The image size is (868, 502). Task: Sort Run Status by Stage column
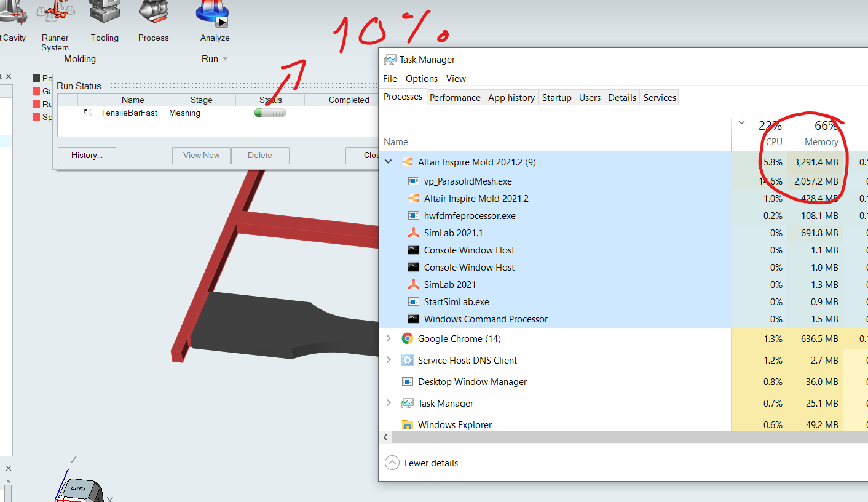click(x=201, y=100)
